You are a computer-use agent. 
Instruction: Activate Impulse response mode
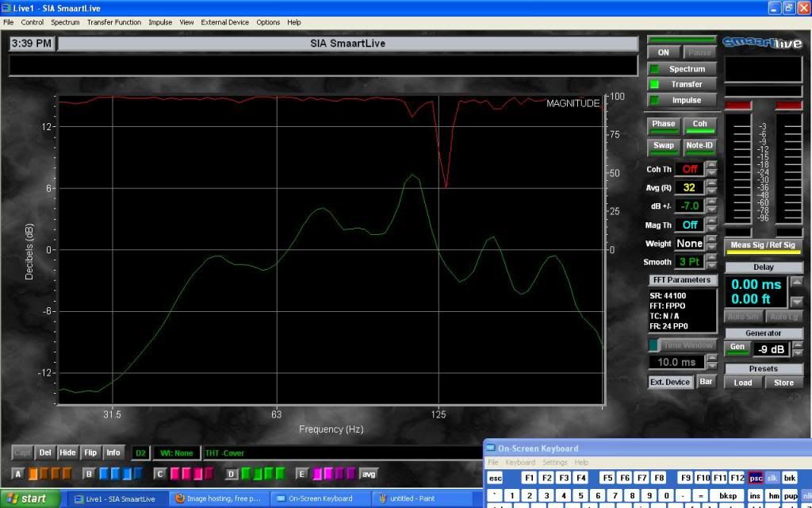[x=683, y=99]
